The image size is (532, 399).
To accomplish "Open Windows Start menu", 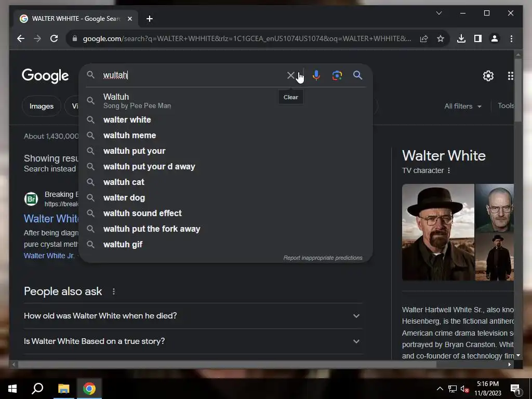I will click(x=12, y=389).
